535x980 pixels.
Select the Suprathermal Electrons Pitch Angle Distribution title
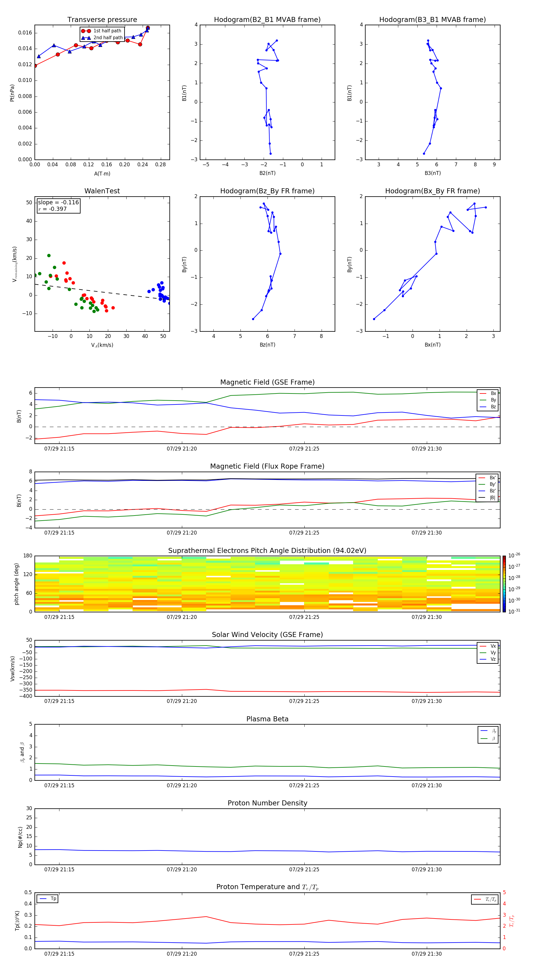point(267,551)
